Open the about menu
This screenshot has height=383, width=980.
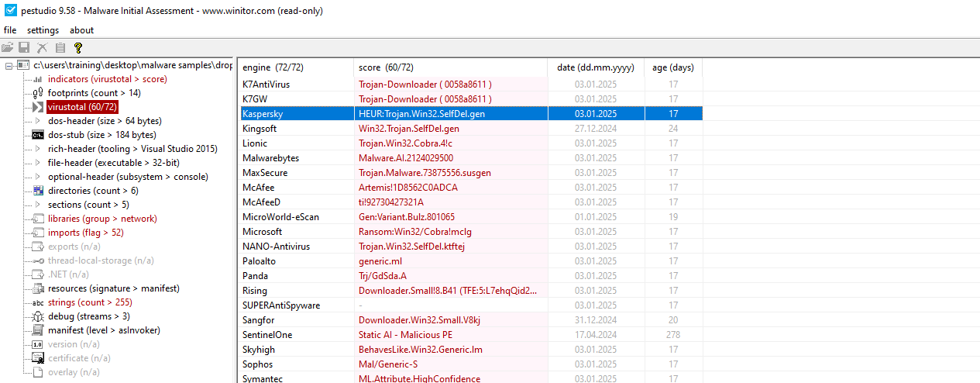pos(81,30)
